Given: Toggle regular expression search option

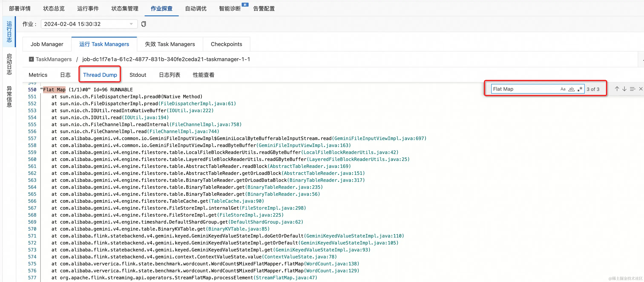Looking at the screenshot, I should pyautogui.click(x=580, y=89).
